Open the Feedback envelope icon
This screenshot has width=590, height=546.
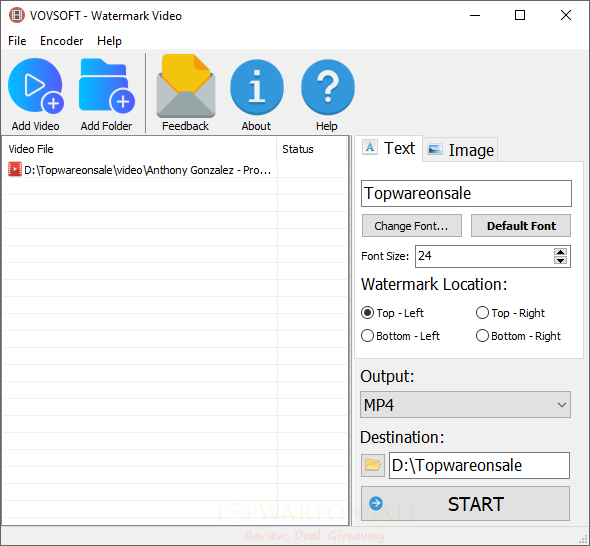(186, 86)
